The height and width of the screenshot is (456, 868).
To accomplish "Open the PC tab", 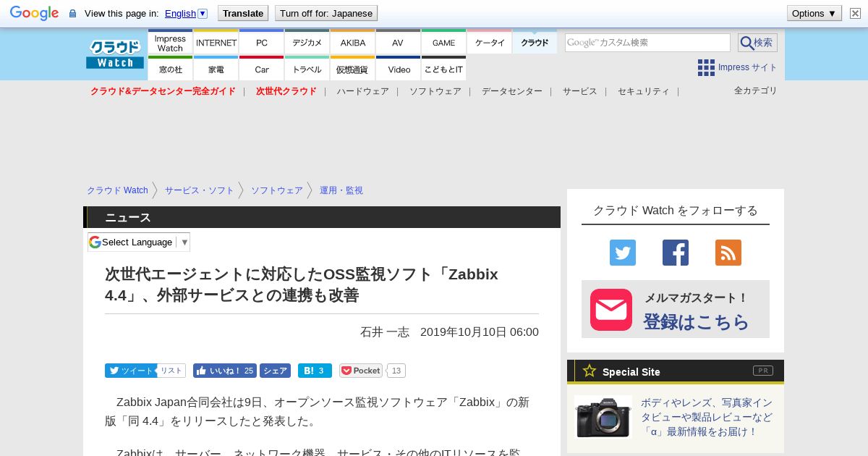I will [x=261, y=43].
